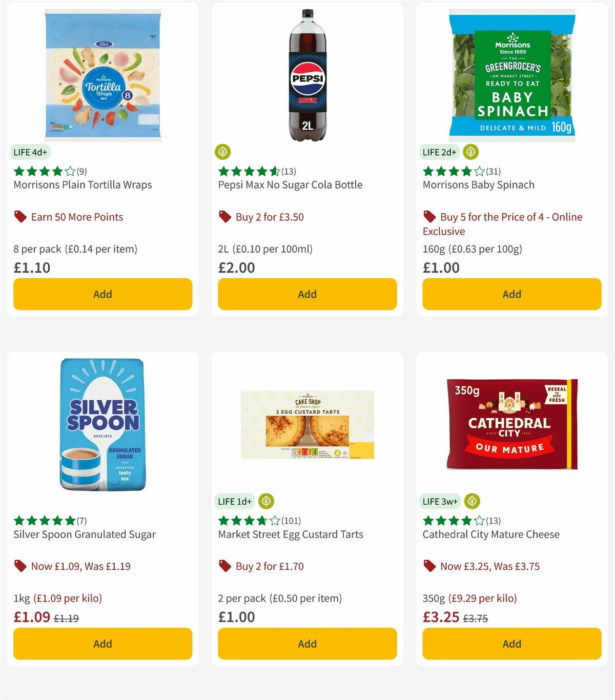Click the sustainability leaf icon on Pepsi Max
Viewport: 615px width, 700px height.
(x=222, y=152)
